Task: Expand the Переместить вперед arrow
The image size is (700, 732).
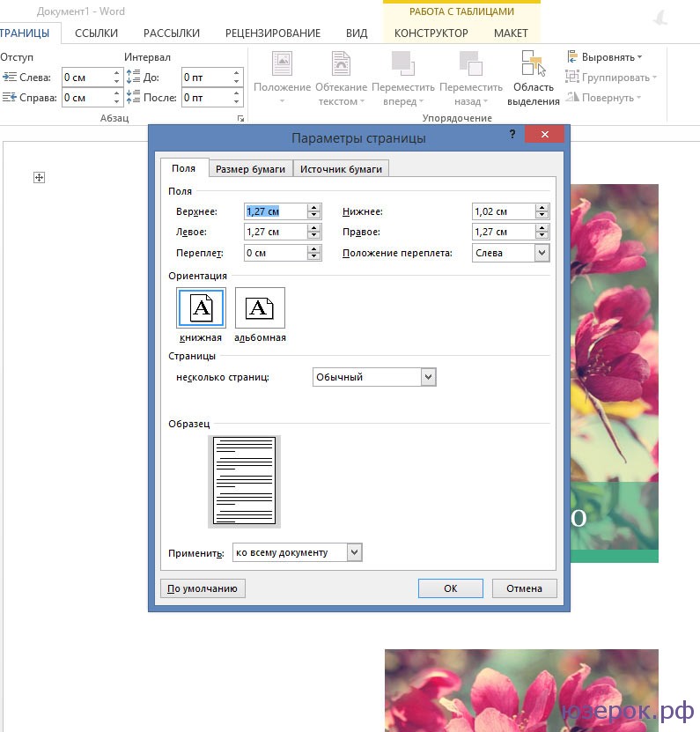Action: pyautogui.click(x=421, y=101)
